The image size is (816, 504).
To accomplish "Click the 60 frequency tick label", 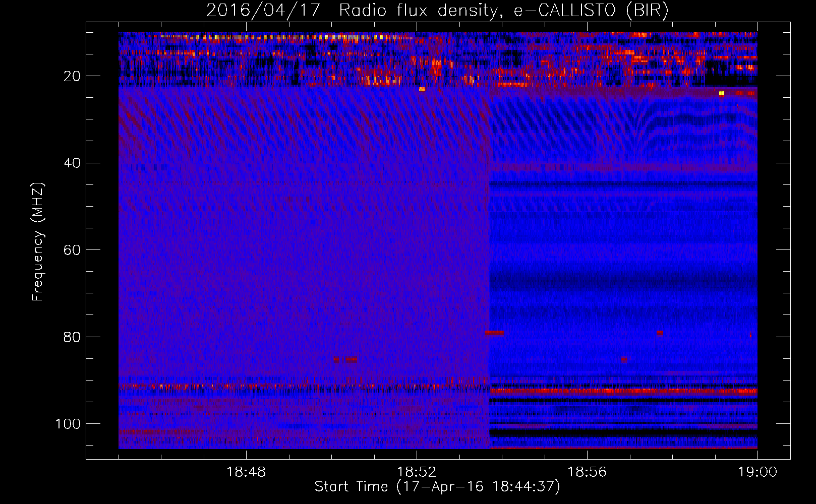I will [x=72, y=250].
